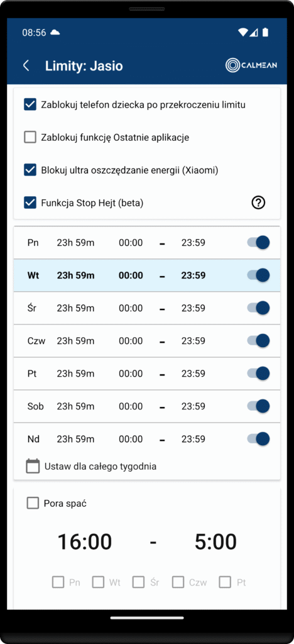
Task: Tap the cloud status bar icon
Action: pyautogui.click(x=55, y=33)
